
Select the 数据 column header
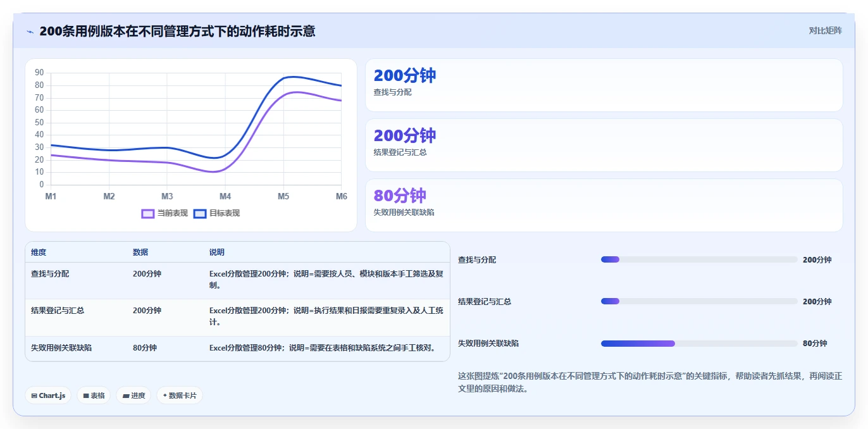tap(140, 252)
